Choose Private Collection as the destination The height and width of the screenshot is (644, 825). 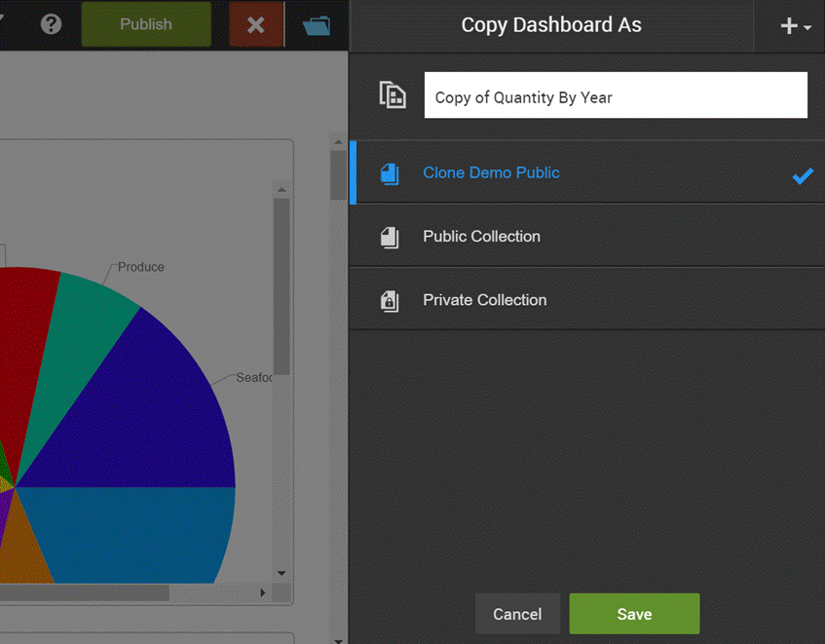coord(484,300)
